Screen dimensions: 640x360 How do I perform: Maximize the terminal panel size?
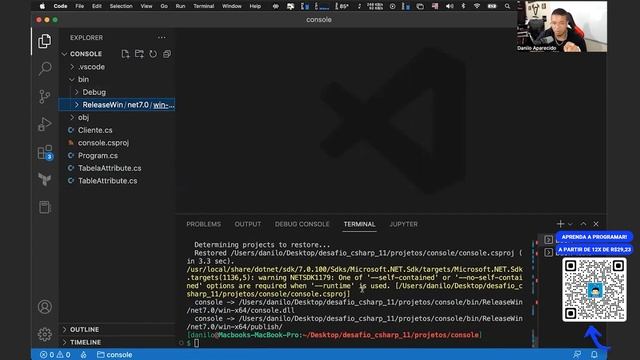click(583, 224)
